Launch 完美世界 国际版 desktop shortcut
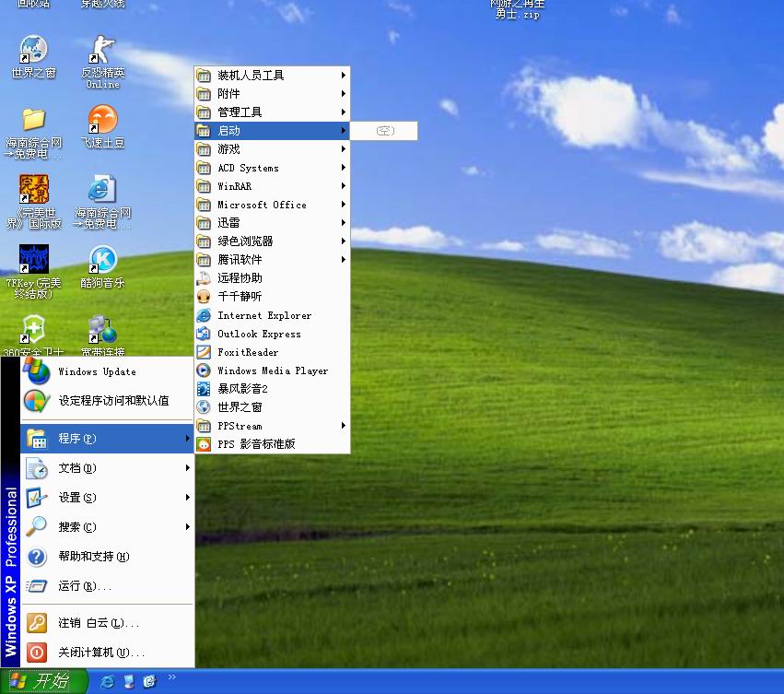 pyautogui.click(x=33, y=202)
